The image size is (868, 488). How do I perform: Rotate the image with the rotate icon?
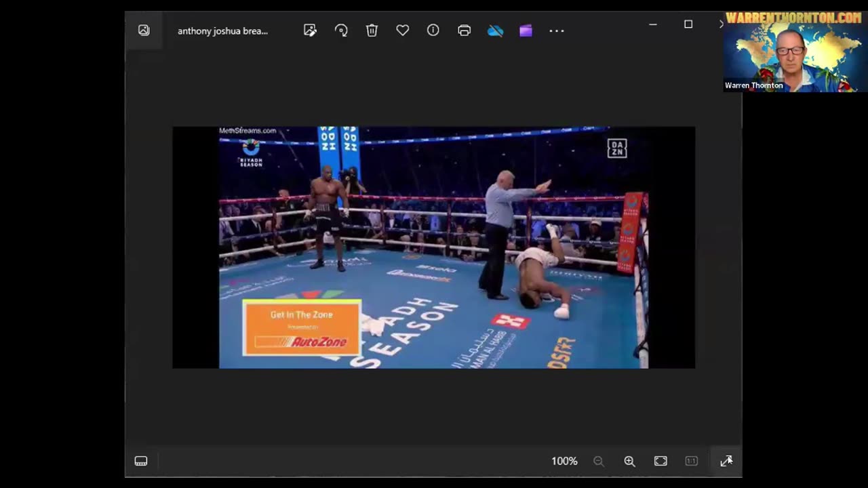tap(341, 30)
